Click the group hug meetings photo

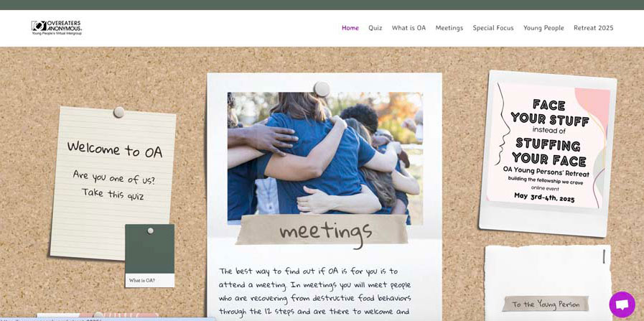[325, 158]
